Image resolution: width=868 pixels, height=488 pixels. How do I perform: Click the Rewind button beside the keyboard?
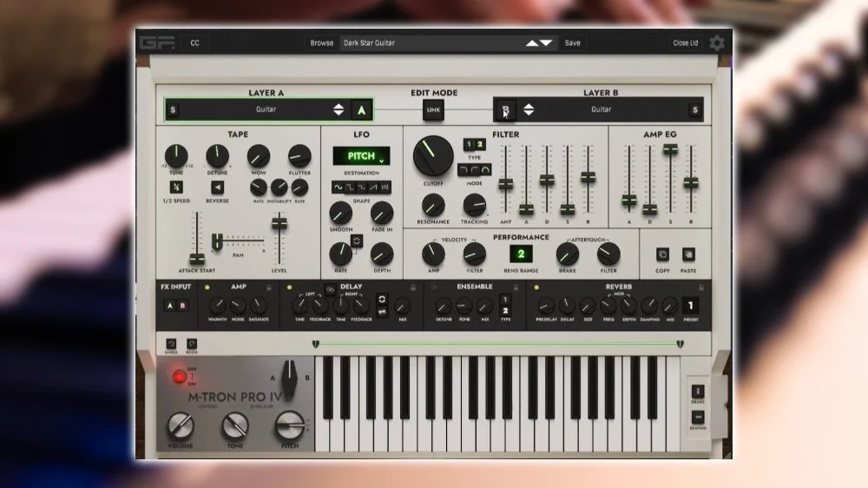698,417
